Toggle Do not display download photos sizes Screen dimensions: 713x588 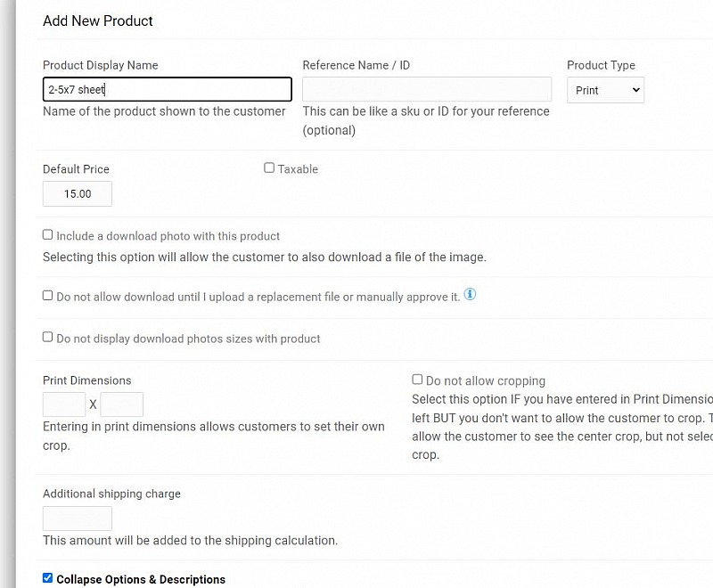click(x=48, y=337)
